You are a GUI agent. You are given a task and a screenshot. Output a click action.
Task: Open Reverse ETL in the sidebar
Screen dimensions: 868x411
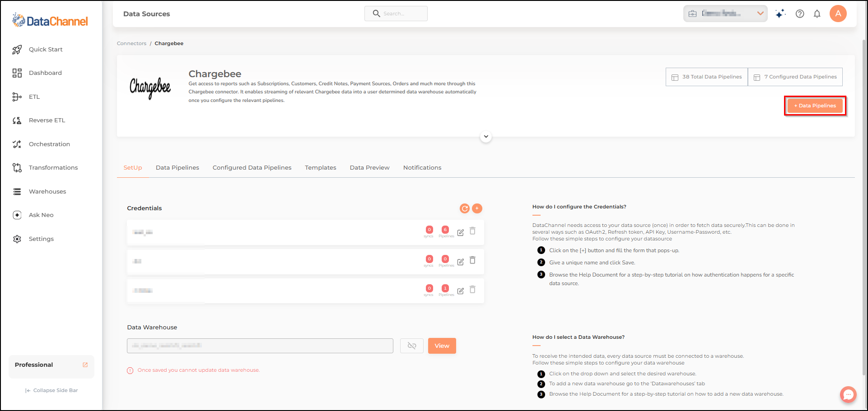[47, 120]
